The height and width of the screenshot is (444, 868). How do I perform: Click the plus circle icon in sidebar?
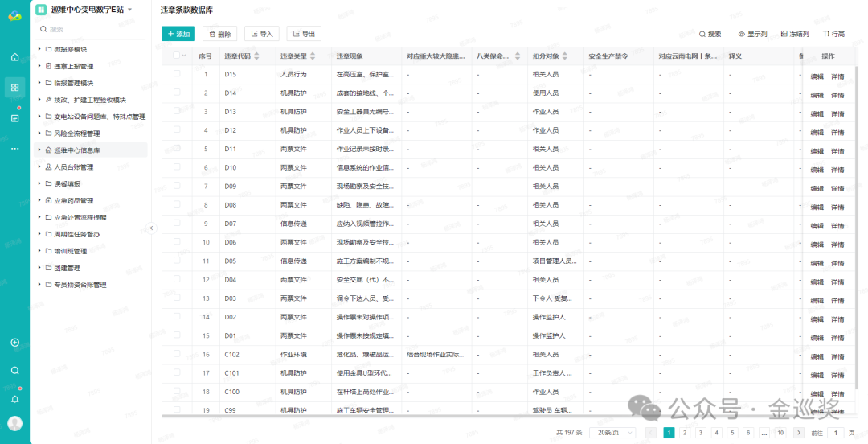pyautogui.click(x=15, y=343)
